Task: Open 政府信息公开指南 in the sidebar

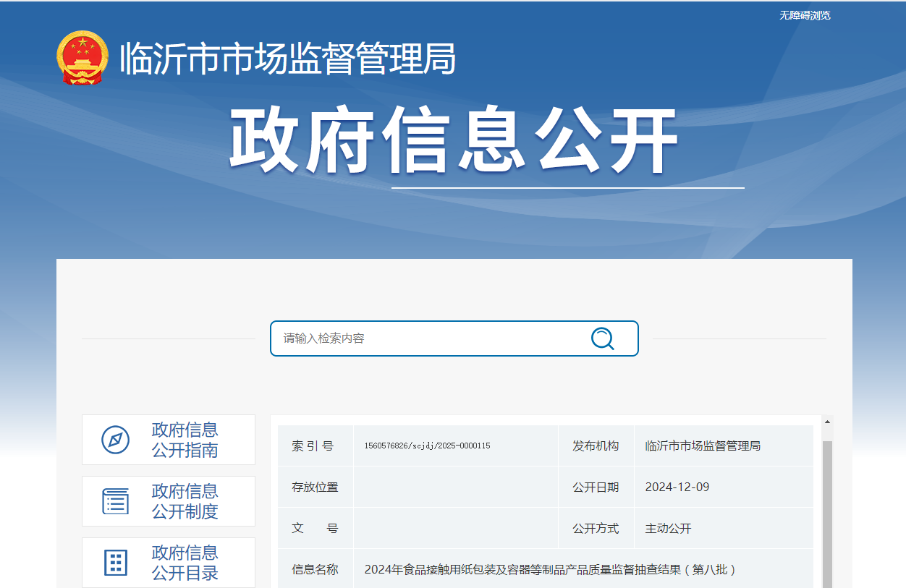Action: pyautogui.click(x=169, y=440)
